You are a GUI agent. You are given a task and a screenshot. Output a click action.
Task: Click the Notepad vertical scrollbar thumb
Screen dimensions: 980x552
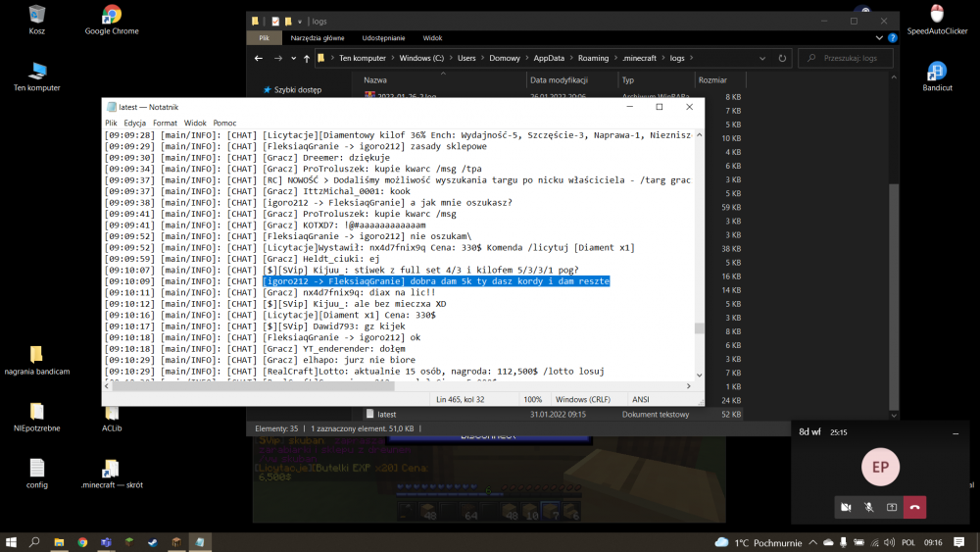[699, 329]
